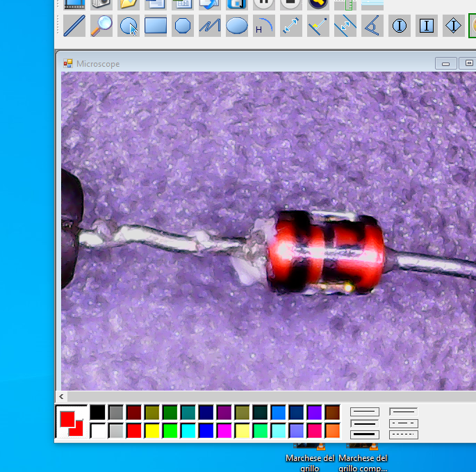Click the Microscope window title icon
476x472 pixels.
pos(68,63)
